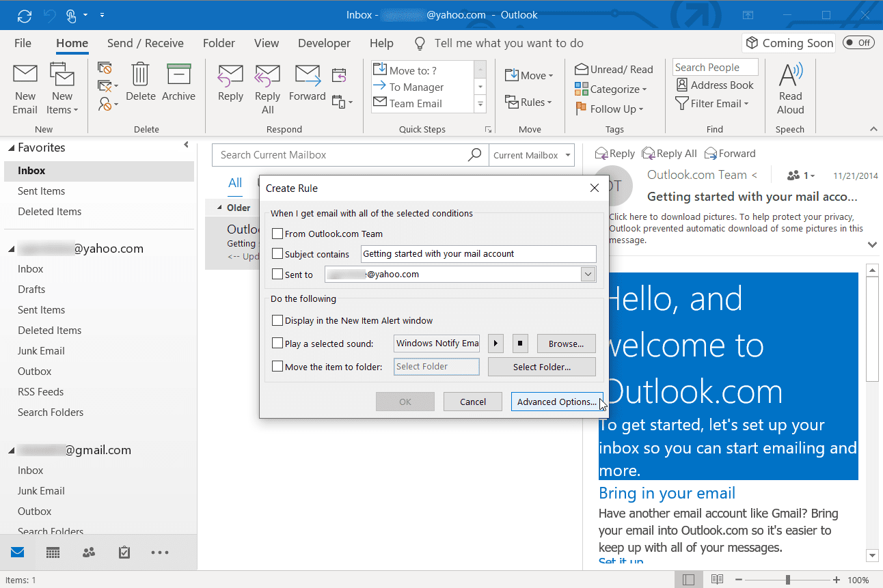Enable Display in the New Item Alert window

277,320
